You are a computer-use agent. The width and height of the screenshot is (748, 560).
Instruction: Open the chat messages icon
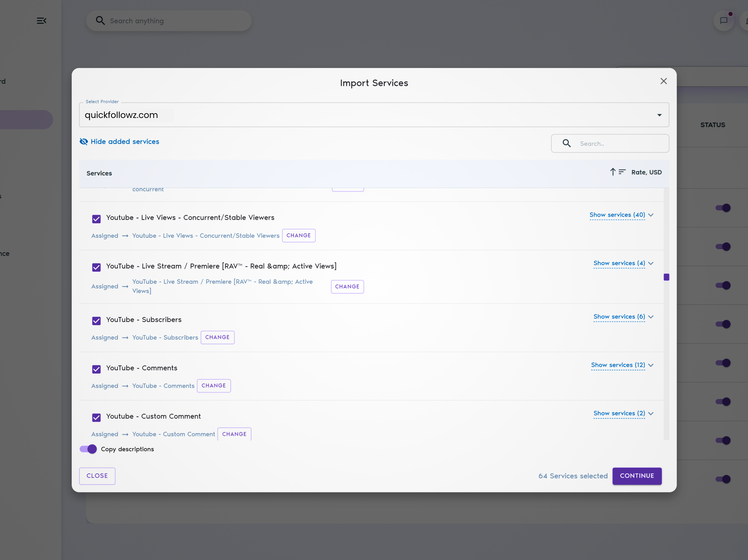[723, 21]
